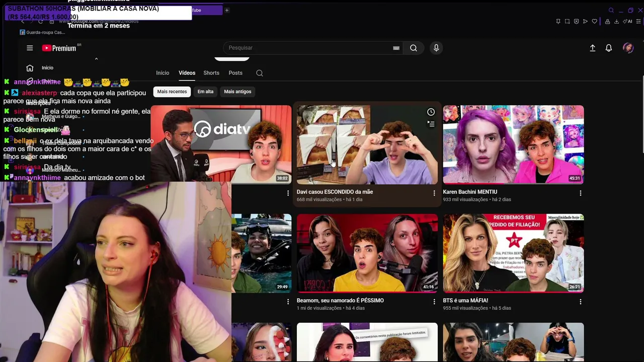The height and width of the screenshot is (362, 644).
Task: Play the Karen Bachini 45:31 thumbnail
Action: tap(513, 144)
